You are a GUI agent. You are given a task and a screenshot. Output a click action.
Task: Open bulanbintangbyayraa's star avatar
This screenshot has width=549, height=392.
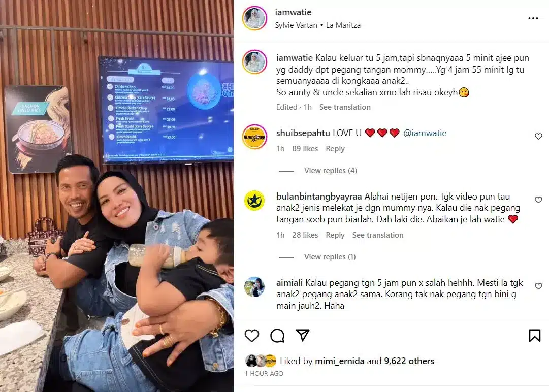pos(254,201)
